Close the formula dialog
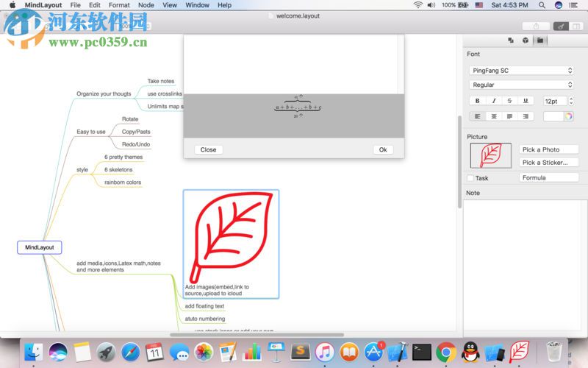The image size is (588, 368). click(209, 149)
